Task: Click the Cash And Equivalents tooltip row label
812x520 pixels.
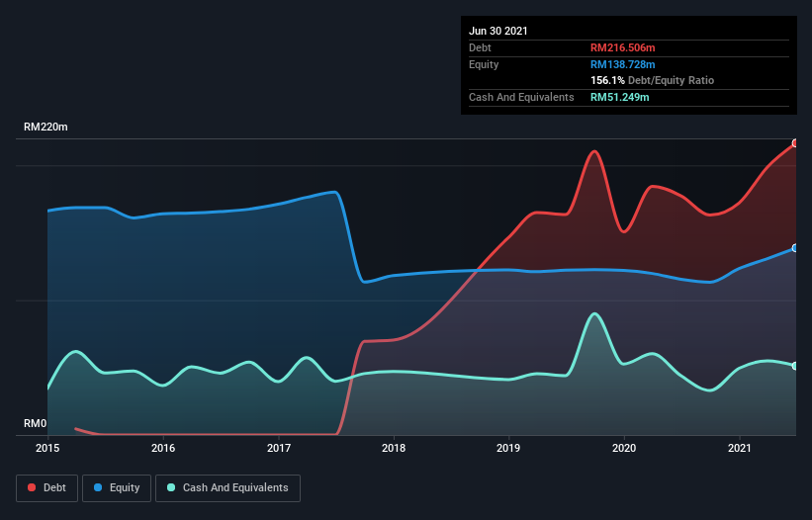Action: [x=521, y=97]
